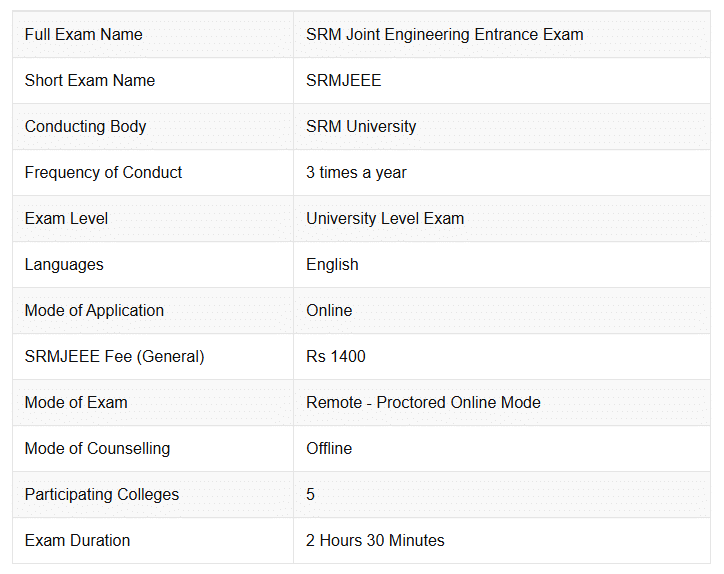Click the 'Frequency of Conduct' label
The width and height of the screenshot is (724, 574).
[x=103, y=172]
